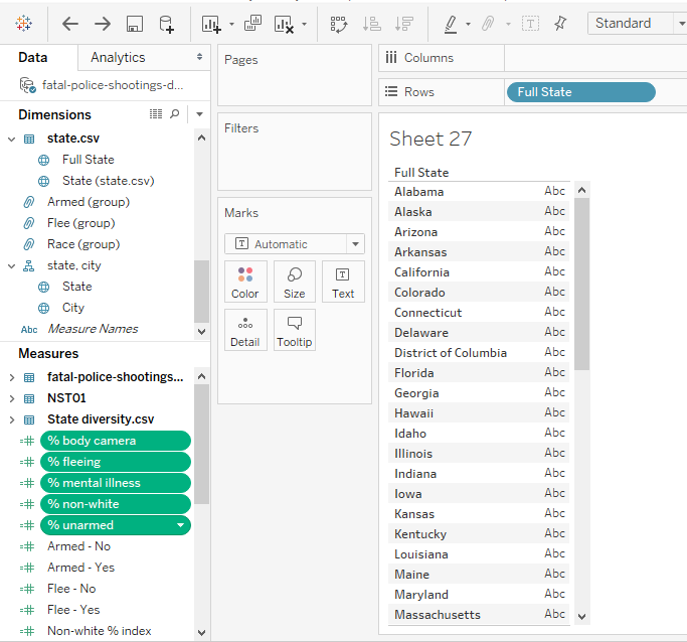Screen dimensions: 687x642
Task: Click the Duplicate worksheet icon
Action: [x=253, y=23]
